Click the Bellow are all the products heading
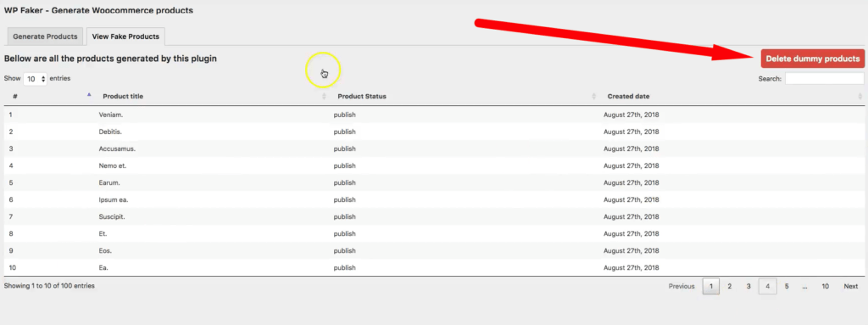Viewport: 868px width, 325px height. click(110, 58)
